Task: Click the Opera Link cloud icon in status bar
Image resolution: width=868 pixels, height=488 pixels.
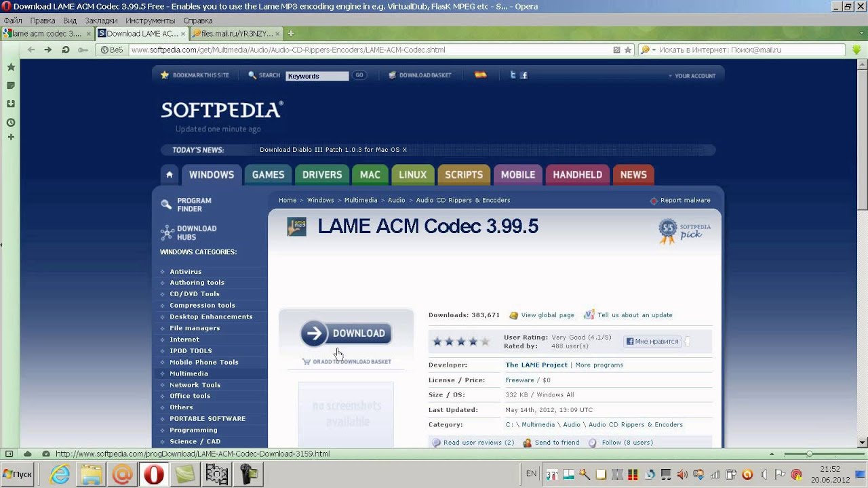Action: point(28,453)
